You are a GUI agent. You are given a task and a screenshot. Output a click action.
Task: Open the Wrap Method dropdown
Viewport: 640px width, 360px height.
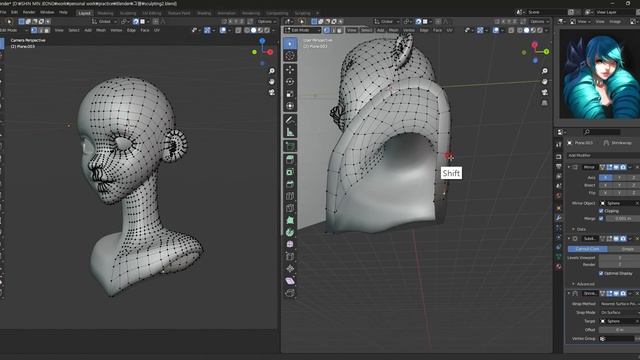619,304
